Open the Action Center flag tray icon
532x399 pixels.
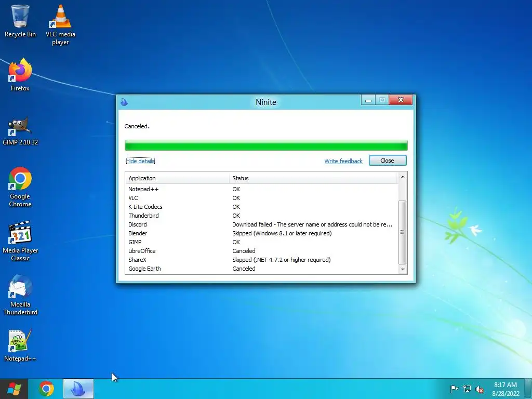(x=454, y=389)
